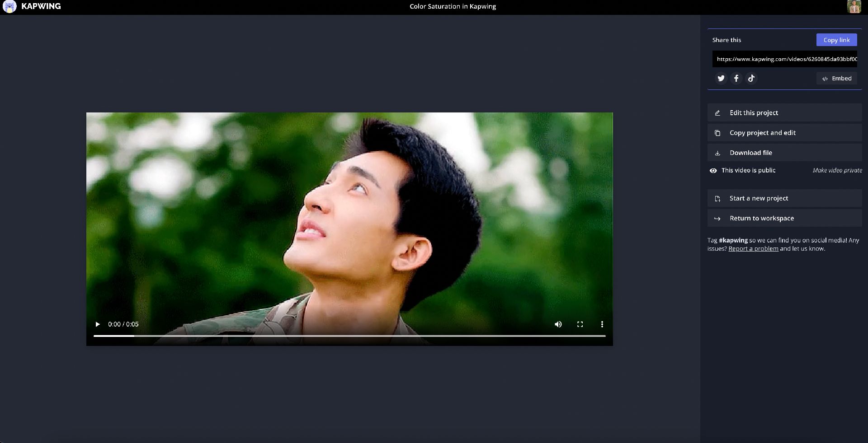This screenshot has width=868, height=443.
Task: Open the user profile avatar
Action: [854, 6]
